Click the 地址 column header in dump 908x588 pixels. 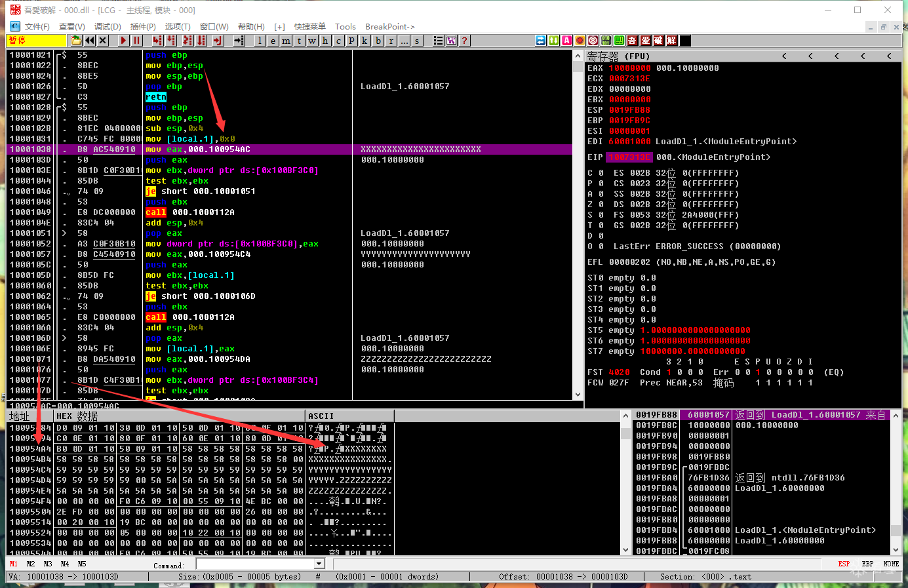[x=30, y=416]
